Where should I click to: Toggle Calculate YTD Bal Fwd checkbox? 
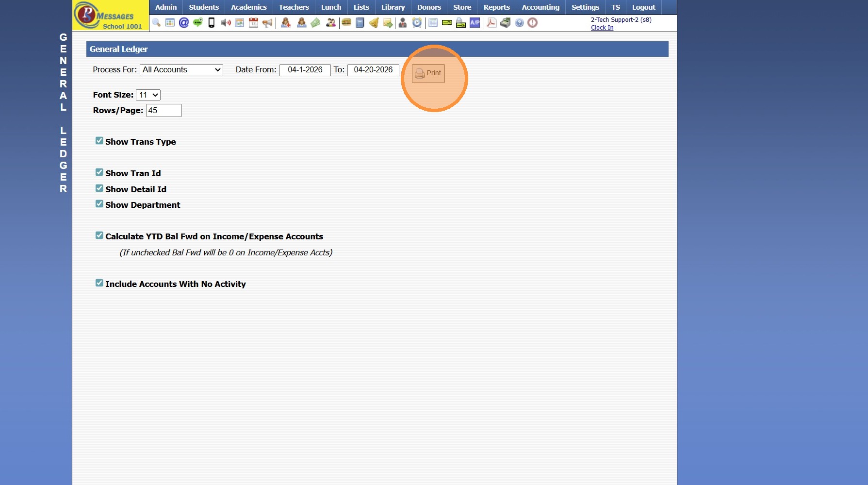click(99, 235)
